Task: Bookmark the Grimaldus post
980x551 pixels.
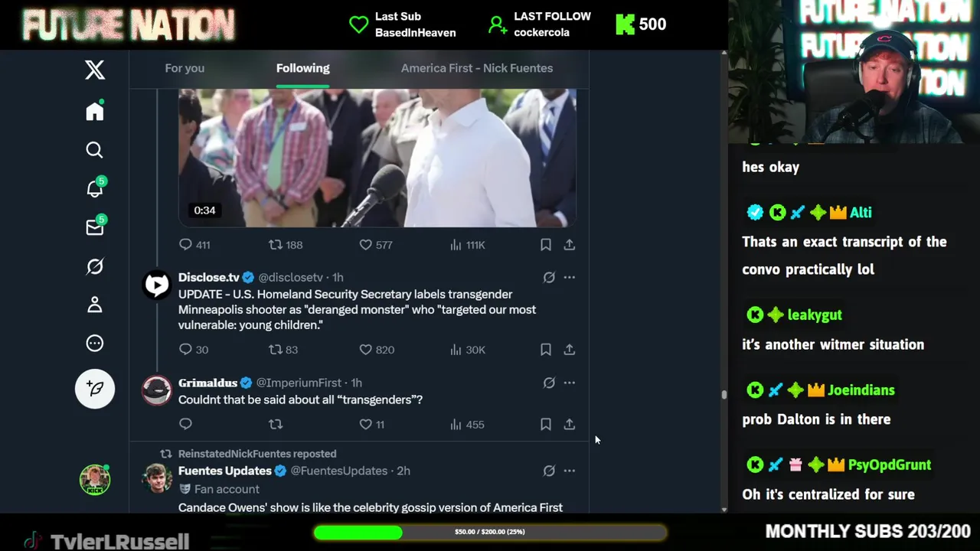Action: [x=546, y=424]
